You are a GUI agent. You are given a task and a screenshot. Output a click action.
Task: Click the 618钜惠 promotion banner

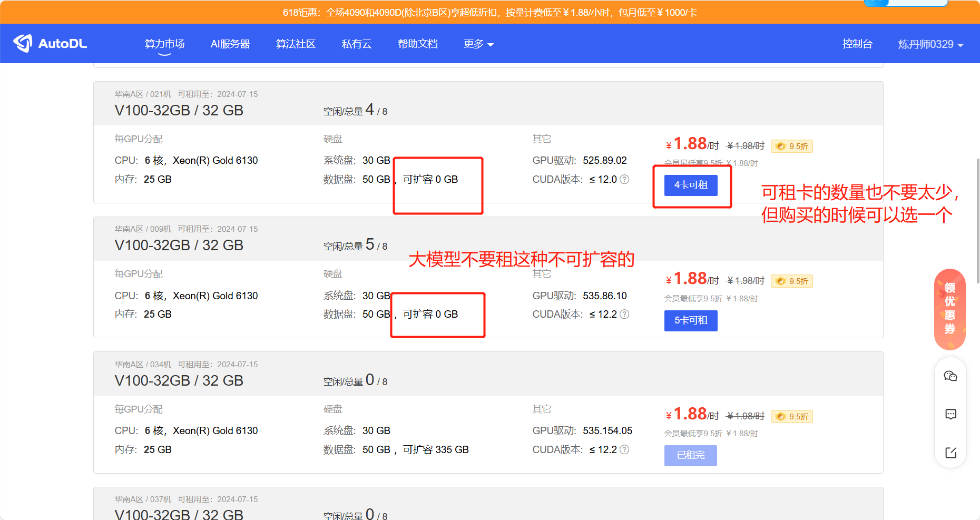[490, 12]
